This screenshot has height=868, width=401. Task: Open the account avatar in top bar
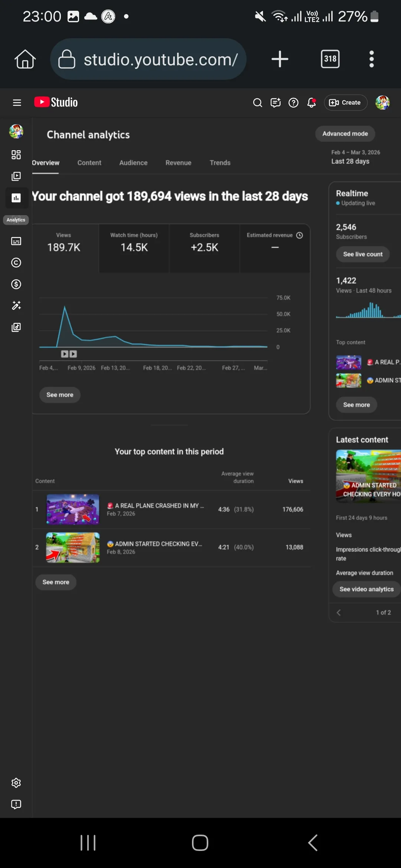pos(382,103)
